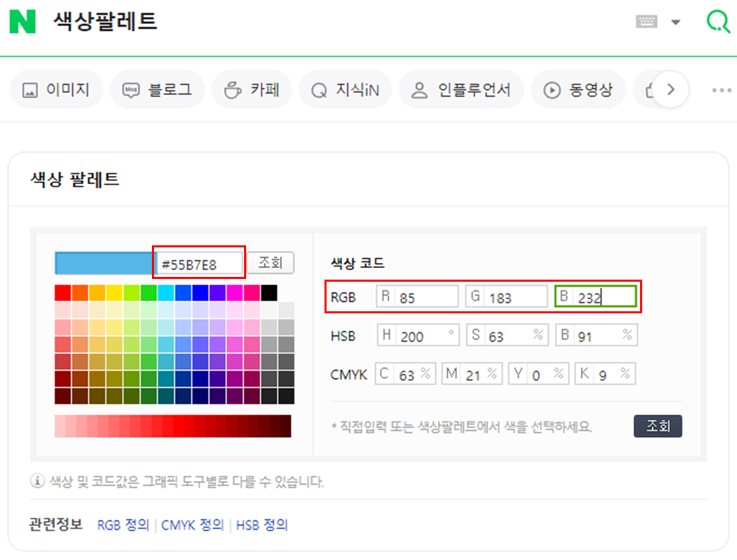737x560 pixels.
Task: Click the dark 조회 button under color codes
Action: point(657,426)
